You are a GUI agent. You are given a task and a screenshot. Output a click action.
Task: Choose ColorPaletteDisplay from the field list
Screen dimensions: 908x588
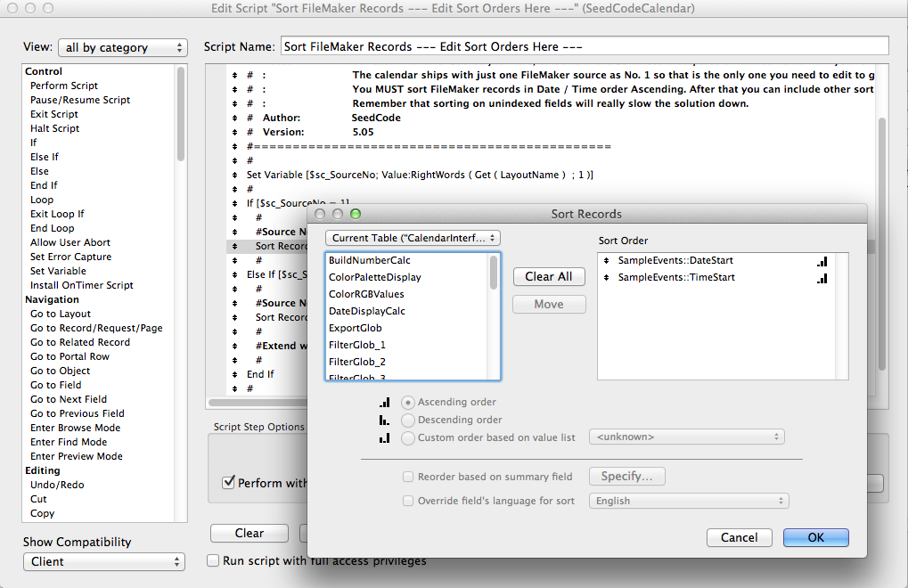pyautogui.click(x=374, y=277)
